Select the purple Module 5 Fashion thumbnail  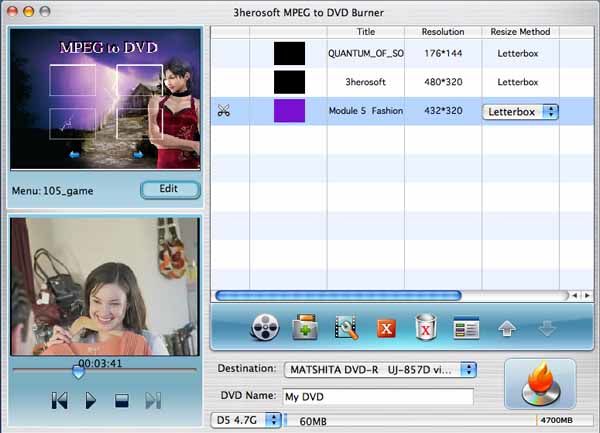coord(289,111)
